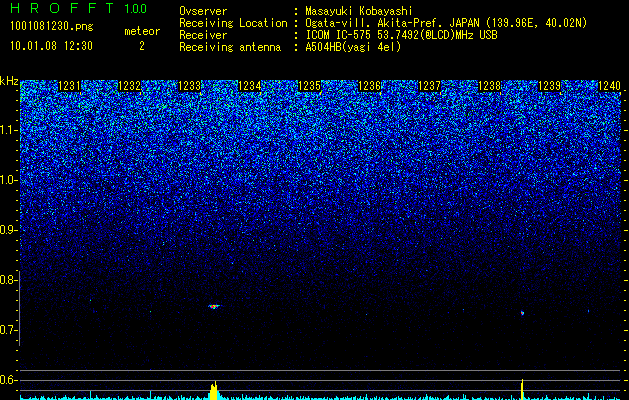Click the 1237 time marker
The image size is (629, 400).
[x=429, y=86]
